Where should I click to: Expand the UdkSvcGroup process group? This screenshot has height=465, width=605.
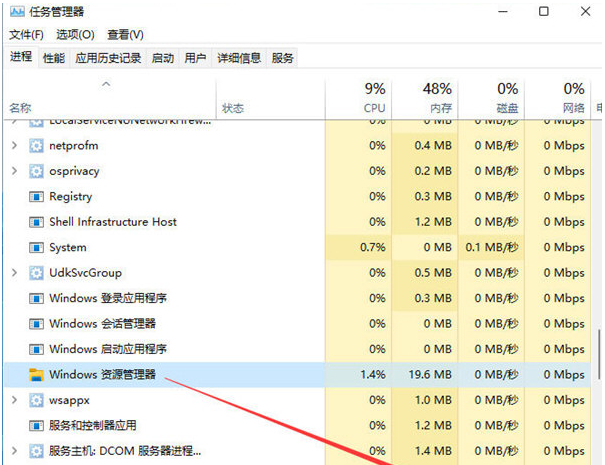[x=14, y=273]
